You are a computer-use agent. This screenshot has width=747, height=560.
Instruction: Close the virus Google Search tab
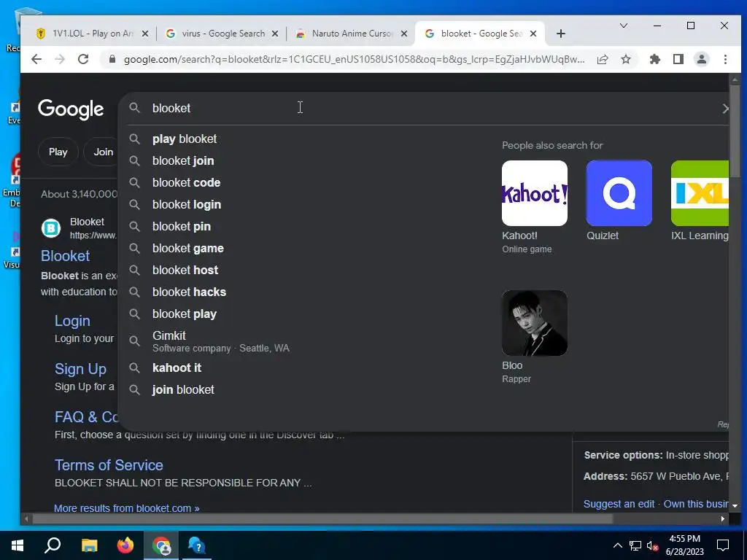(x=275, y=34)
